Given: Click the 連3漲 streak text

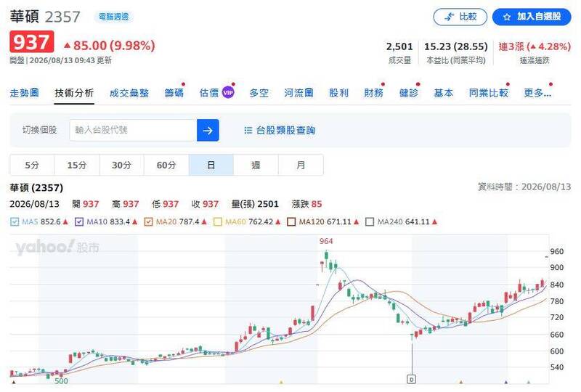Looking at the screenshot, I should tap(535, 46).
